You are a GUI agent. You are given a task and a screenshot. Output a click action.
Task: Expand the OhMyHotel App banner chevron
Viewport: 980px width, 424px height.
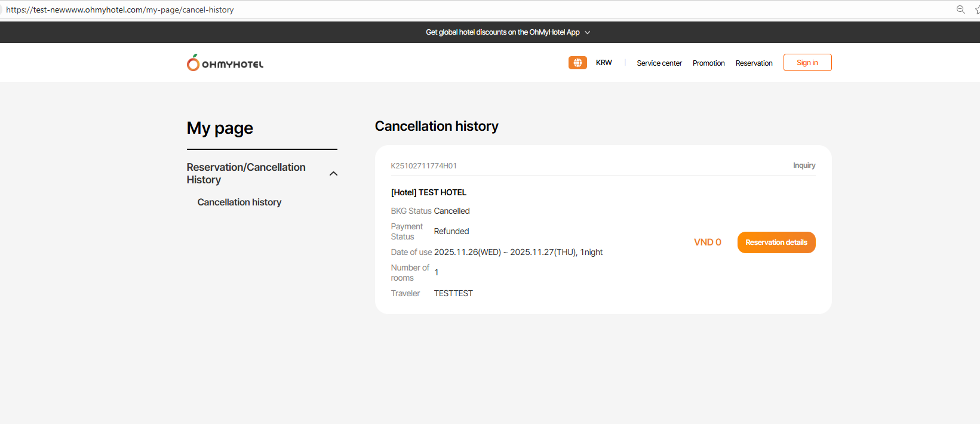(x=587, y=33)
